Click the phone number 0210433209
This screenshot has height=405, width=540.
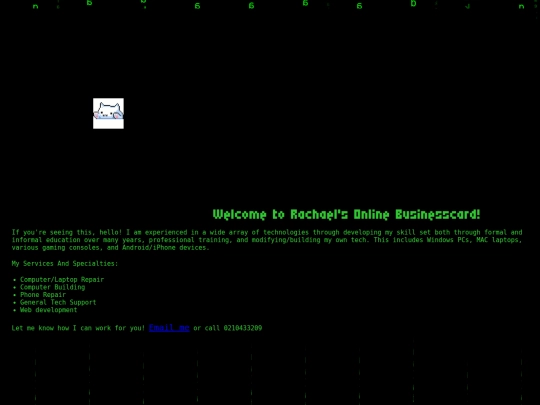click(x=243, y=328)
